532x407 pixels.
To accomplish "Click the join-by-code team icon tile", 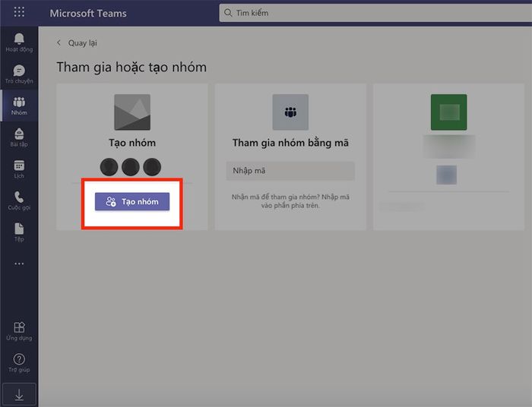I will [x=290, y=112].
